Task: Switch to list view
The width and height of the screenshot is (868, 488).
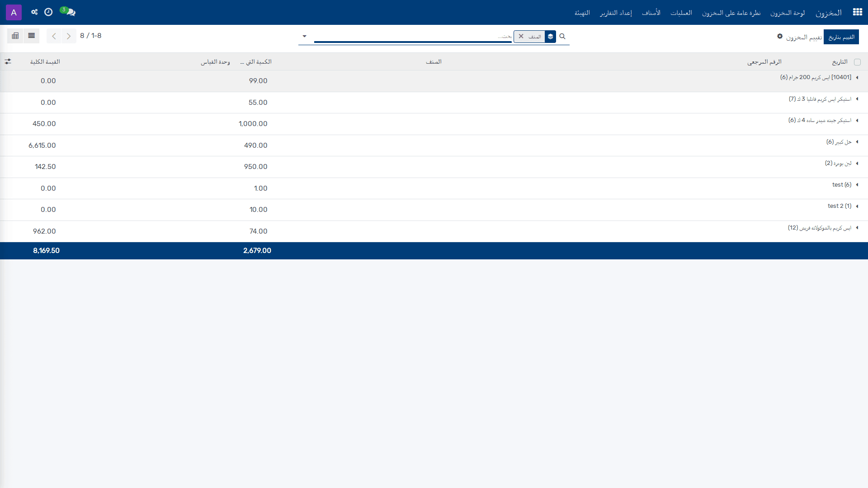Action: pyautogui.click(x=31, y=36)
